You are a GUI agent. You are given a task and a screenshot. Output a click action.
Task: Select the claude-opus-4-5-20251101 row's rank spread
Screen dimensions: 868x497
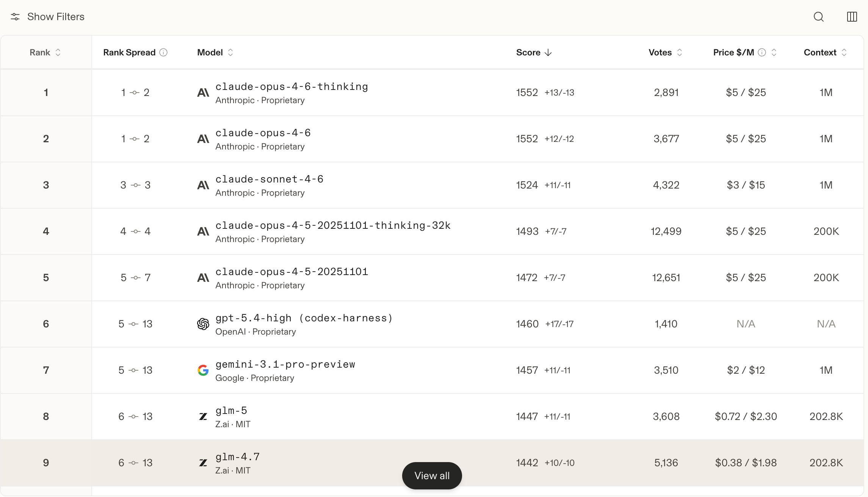pyautogui.click(x=135, y=278)
